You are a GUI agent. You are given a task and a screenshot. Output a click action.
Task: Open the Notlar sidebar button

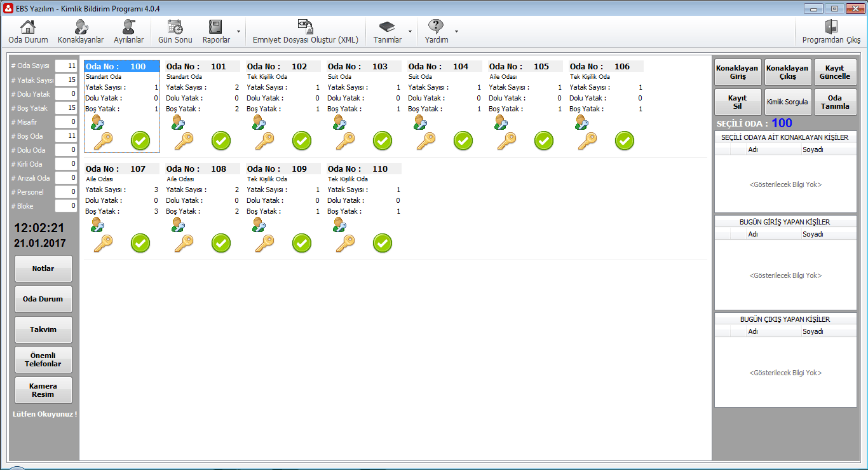point(43,268)
